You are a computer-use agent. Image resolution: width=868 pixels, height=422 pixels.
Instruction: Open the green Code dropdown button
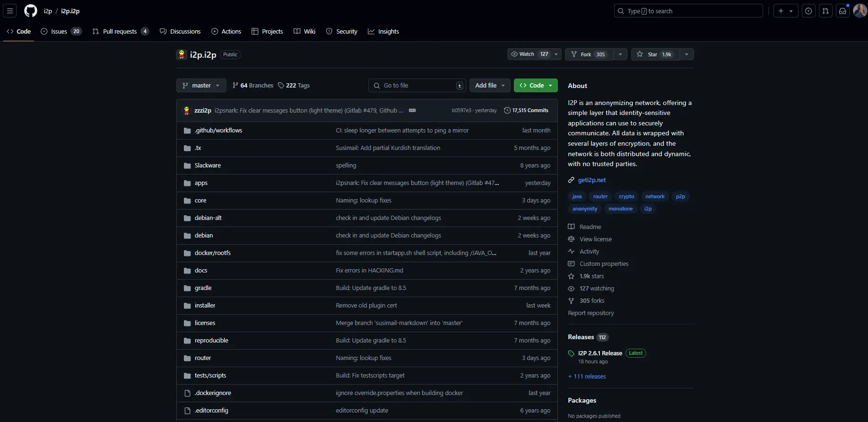coord(536,86)
